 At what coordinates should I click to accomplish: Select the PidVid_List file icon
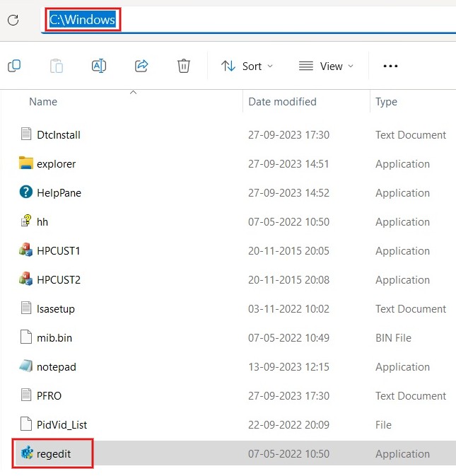click(x=26, y=424)
